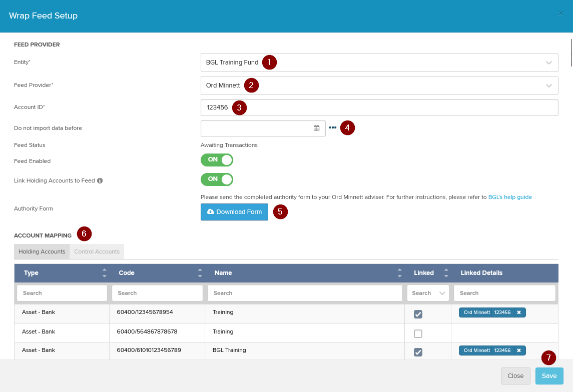Remove Ord Minnett link on 60400/12345678954 row
Image resolution: width=573 pixels, height=392 pixels.
(519, 312)
